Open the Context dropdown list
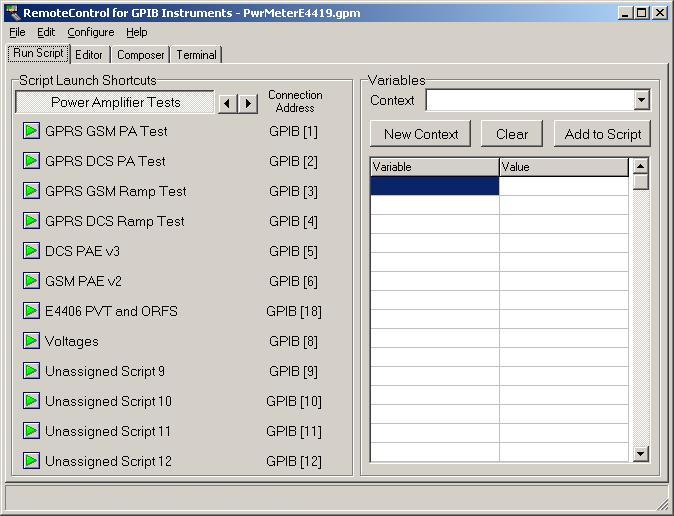The height and width of the screenshot is (516, 674). point(641,100)
